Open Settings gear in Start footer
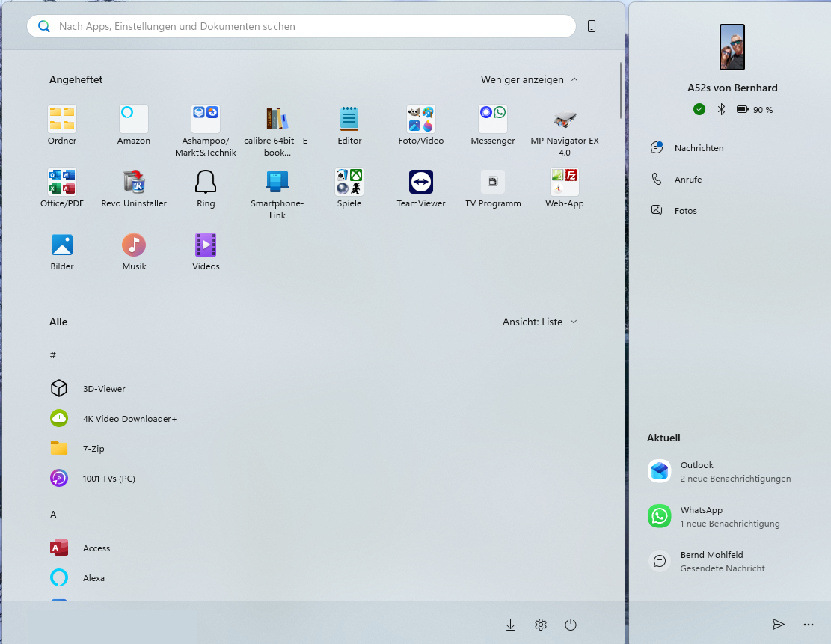This screenshot has height=644, width=831. (541, 625)
